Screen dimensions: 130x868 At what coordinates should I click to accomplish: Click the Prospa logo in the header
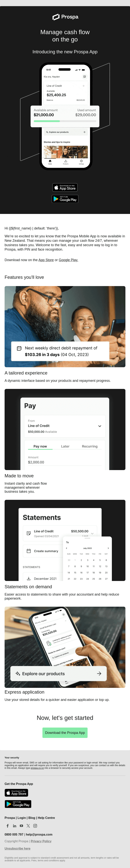click(65, 17)
